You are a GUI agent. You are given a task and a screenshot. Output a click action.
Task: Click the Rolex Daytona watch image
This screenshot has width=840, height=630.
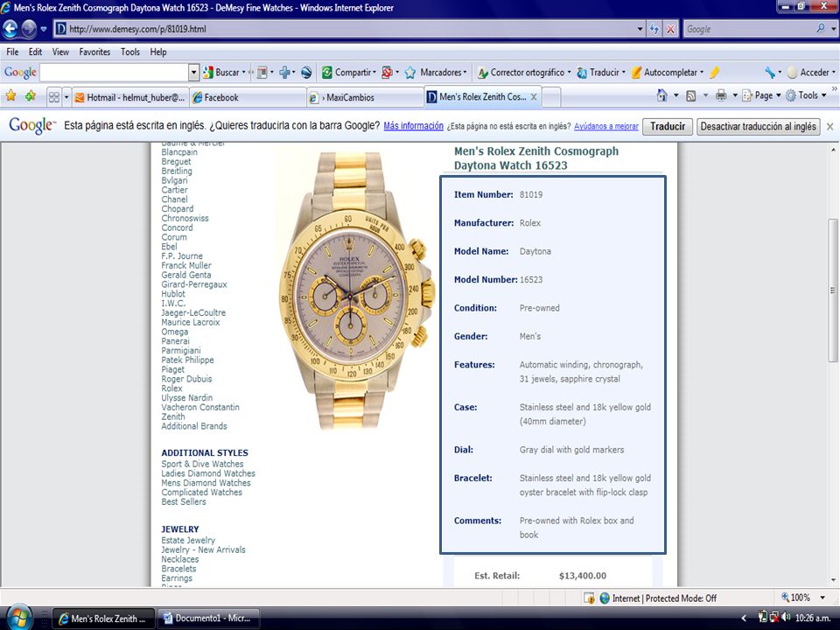pos(357,290)
